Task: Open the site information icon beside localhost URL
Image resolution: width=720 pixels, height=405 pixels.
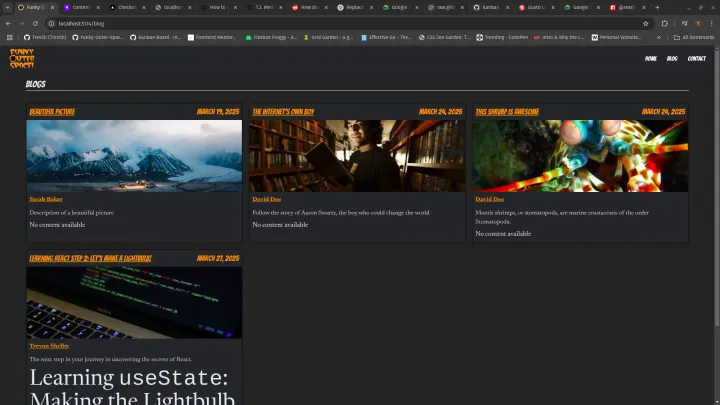Action: (51, 23)
